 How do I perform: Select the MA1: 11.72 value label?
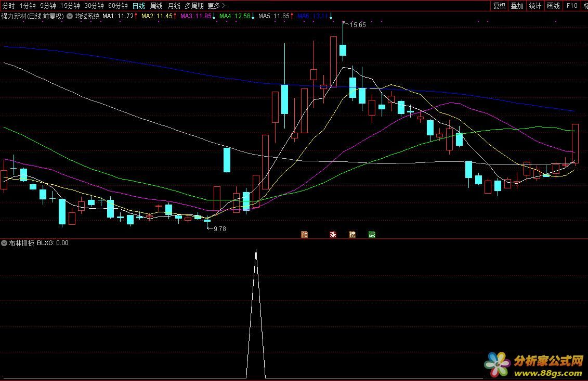(118, 16)
